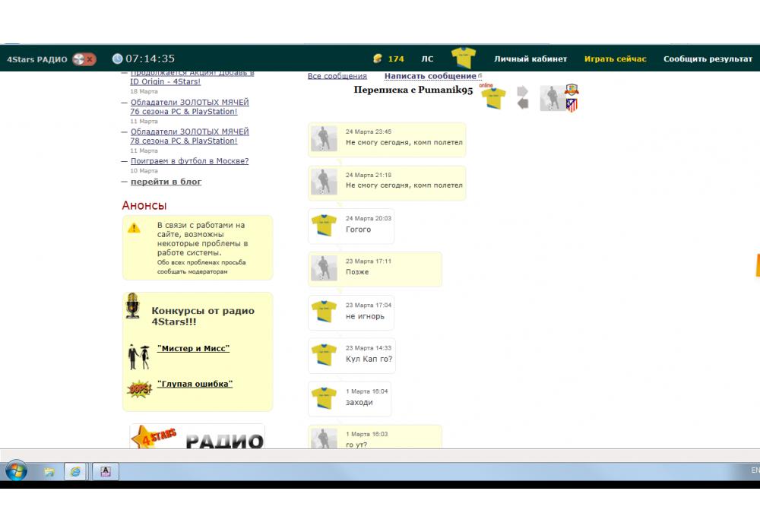This screenshot has height=532, width=760.
Task: Click the couple silhouette icon
Action: [x=138, y=356]
